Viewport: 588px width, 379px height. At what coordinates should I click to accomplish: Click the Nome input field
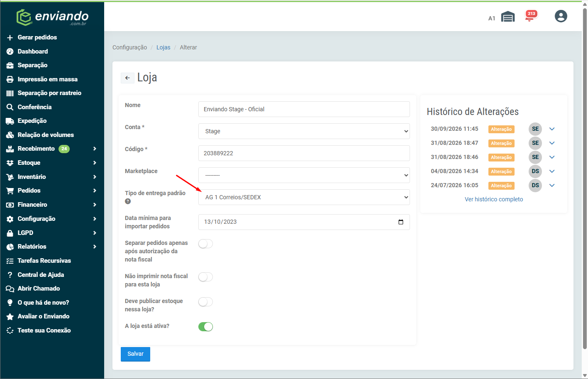coord(304,109)
